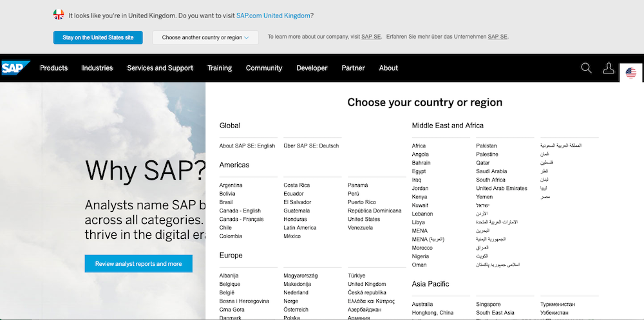The width and height of the screenshot is (644, 320).
Task: Select Guatemala from the list
Action: [x=296, y=211]
